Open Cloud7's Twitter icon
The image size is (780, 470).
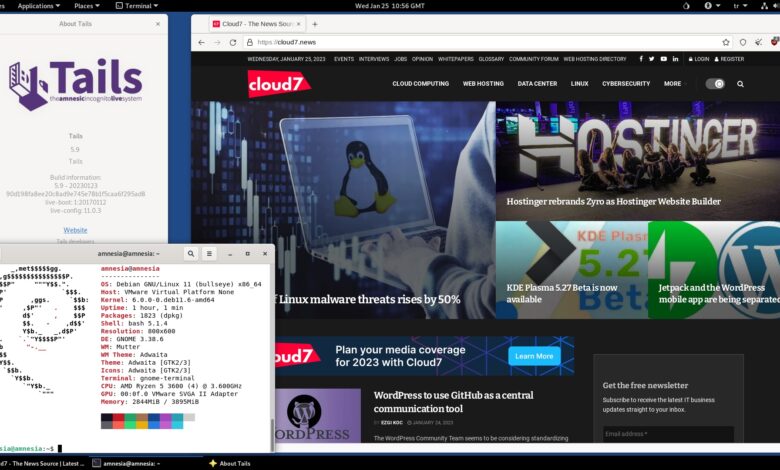[652, 59]
